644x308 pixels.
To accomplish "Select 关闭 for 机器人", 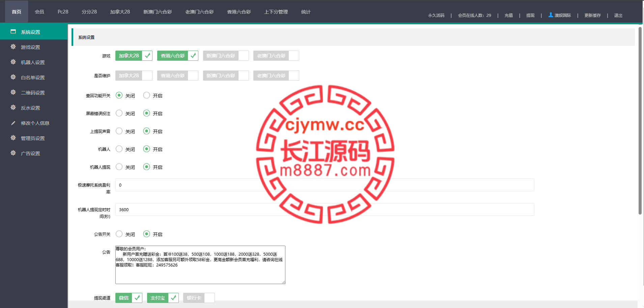I will pos(119,149).
